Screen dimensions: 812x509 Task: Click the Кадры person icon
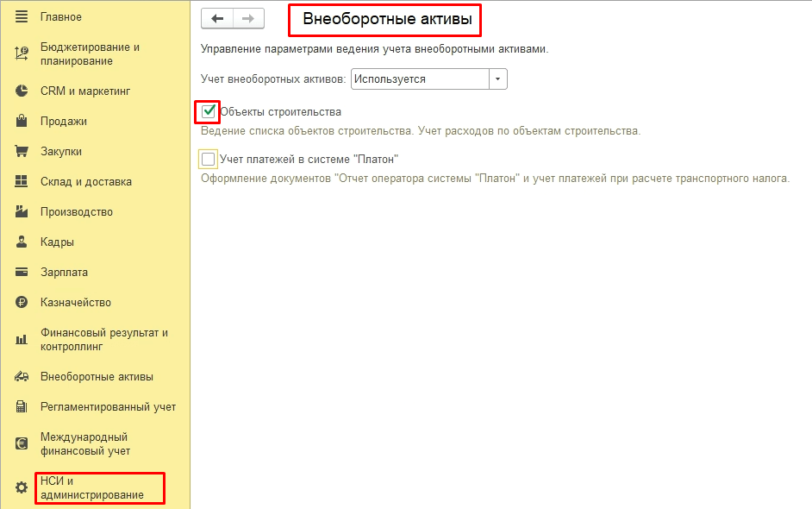click(x=22, y=242)
